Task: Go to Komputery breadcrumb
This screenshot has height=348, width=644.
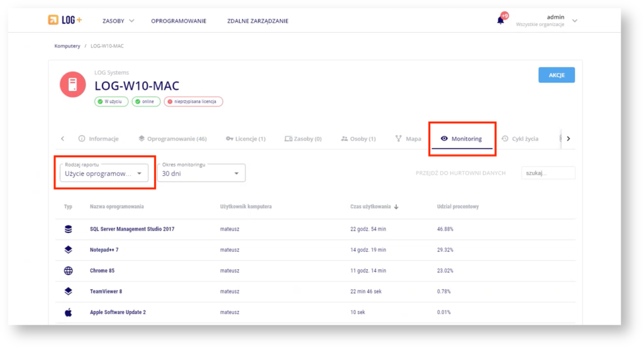Action: tap(67, 46)
